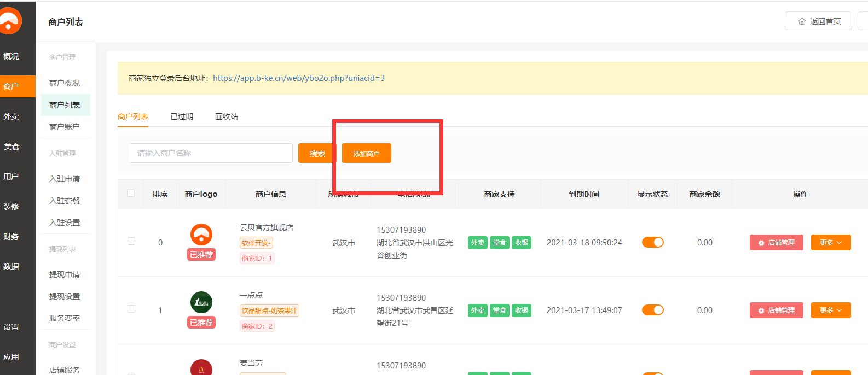Tick the checkbox for 一点点 row
The image size is (868, 375).
click(131, 309)
